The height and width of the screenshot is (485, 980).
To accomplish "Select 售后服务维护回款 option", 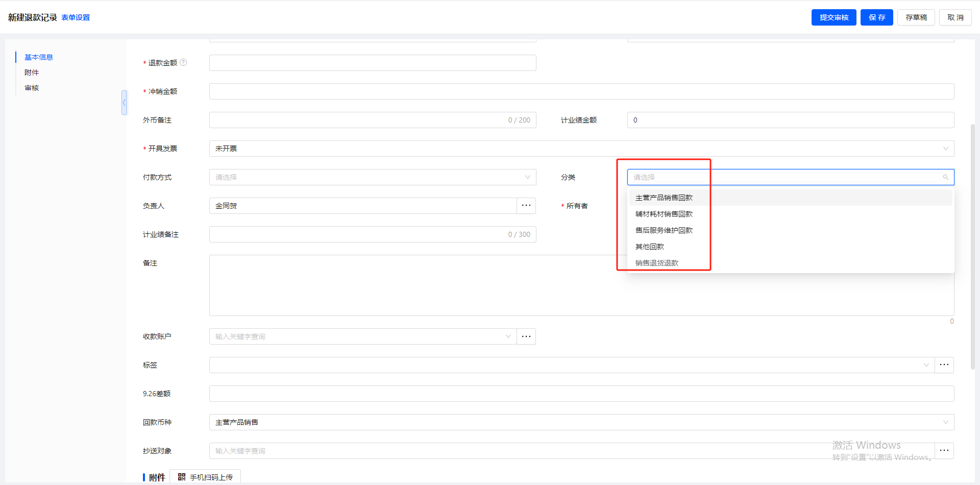I will (791, 230).
